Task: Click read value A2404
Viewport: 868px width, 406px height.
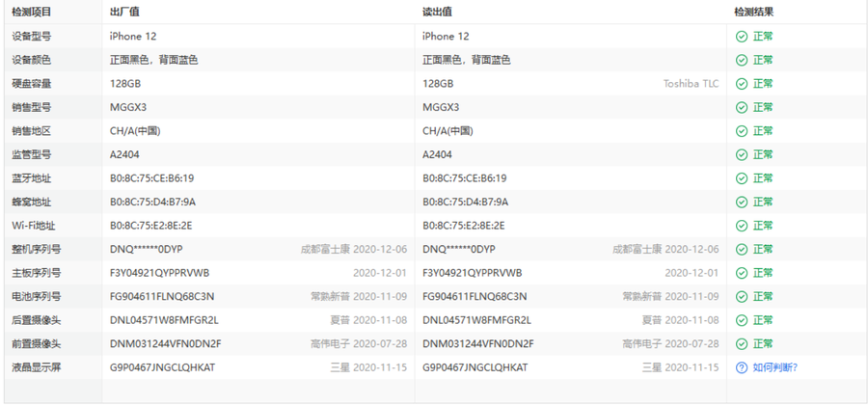Action: coord(437,155)
